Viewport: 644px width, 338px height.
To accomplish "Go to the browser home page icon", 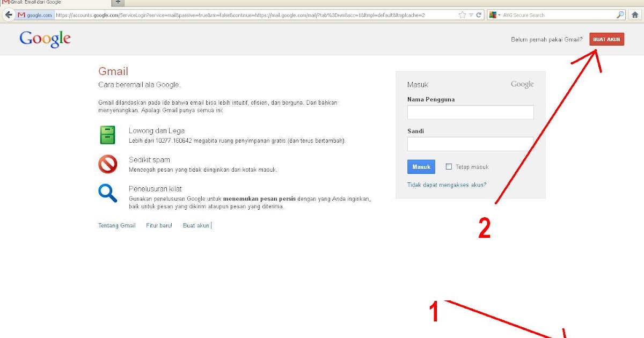I will (x=635, y=15).
